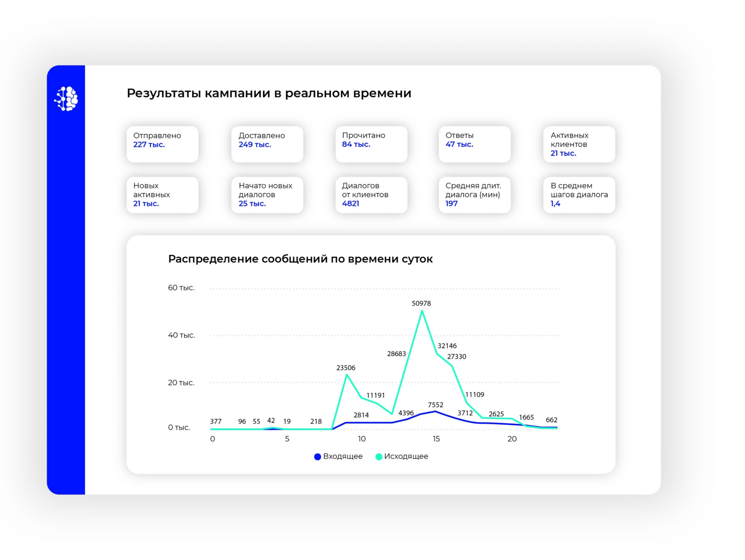
Task: Click the brain logo icon in sidebar
Action: (66, 98)
